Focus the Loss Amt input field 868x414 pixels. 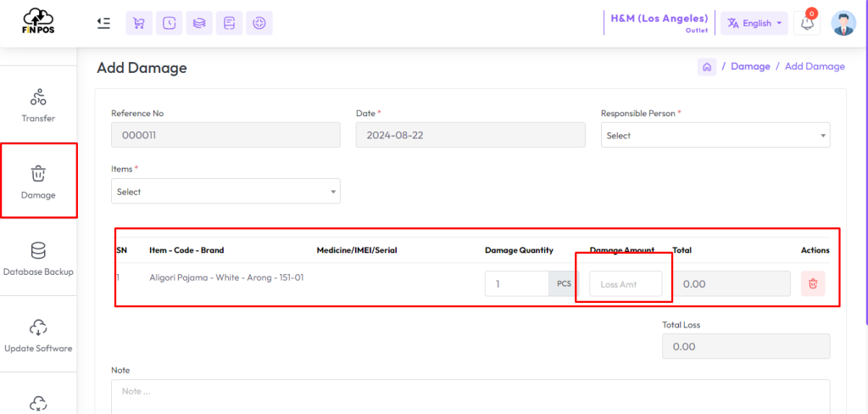pos(626,283)
